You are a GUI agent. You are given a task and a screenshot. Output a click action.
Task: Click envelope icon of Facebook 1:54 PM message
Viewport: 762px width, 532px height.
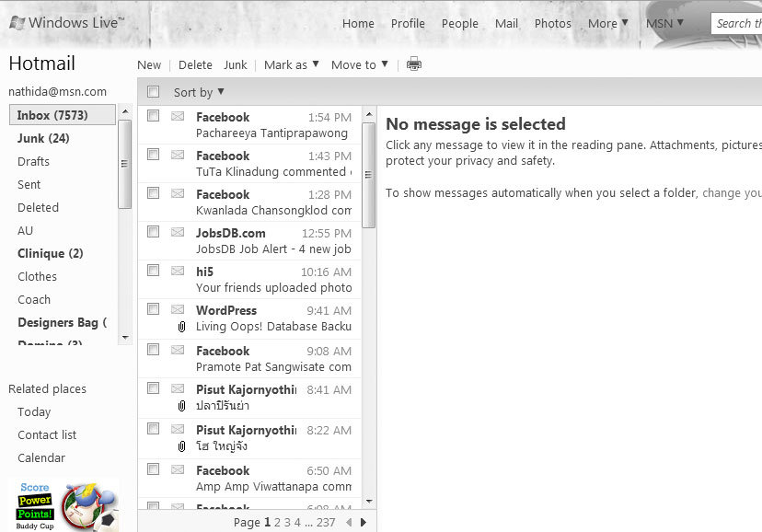tap(178, 116)
